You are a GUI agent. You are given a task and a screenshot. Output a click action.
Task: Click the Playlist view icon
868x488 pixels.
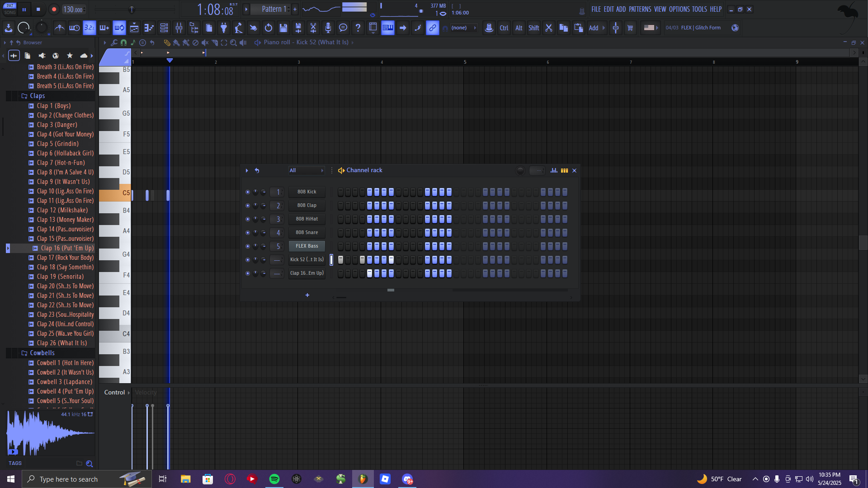pos(134,28)
